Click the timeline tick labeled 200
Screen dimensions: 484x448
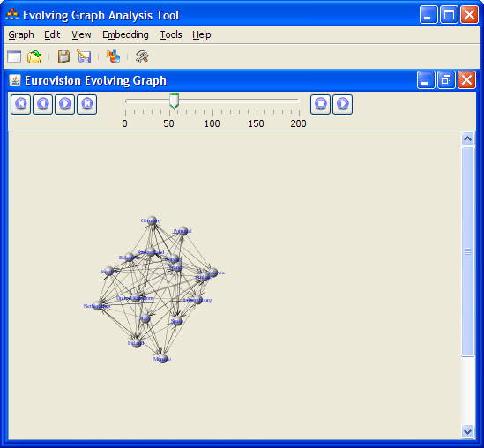298,123
